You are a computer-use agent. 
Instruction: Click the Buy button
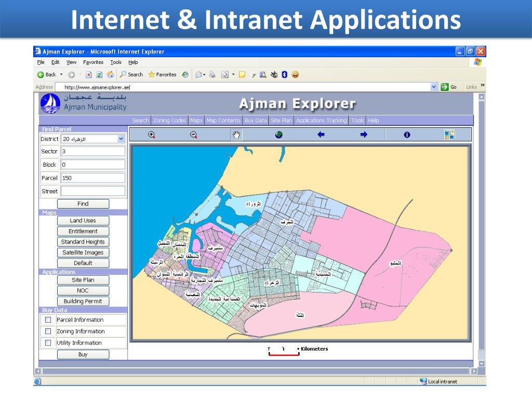tap(83, 354)
